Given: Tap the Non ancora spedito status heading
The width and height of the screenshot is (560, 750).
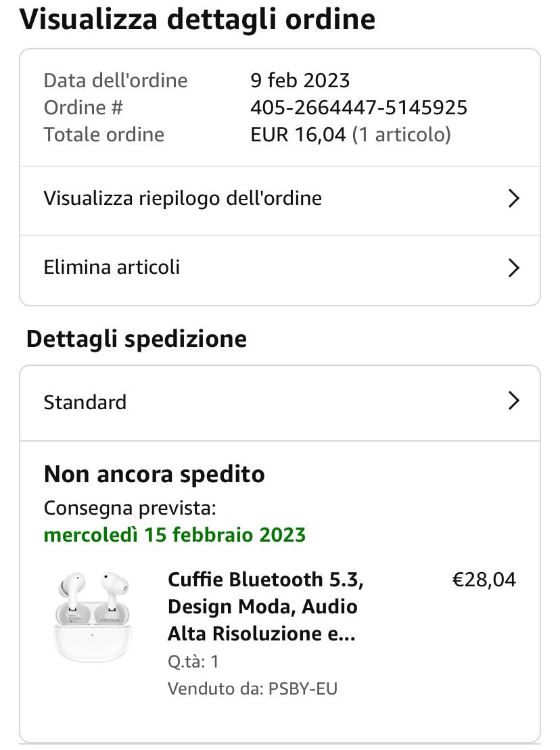Looking at the screenshot, I should [154, 474].
